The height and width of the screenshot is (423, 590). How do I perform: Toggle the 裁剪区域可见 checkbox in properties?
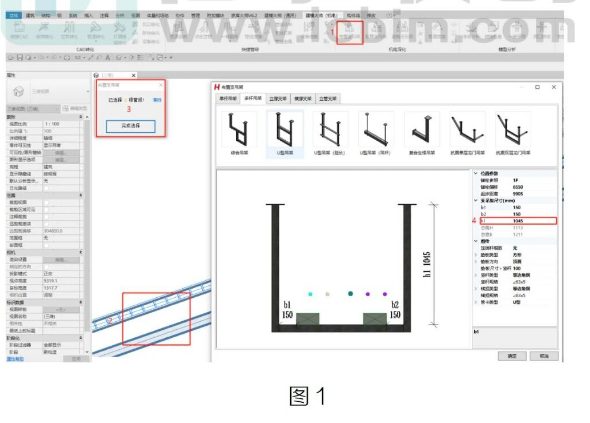tap(46, 210)
